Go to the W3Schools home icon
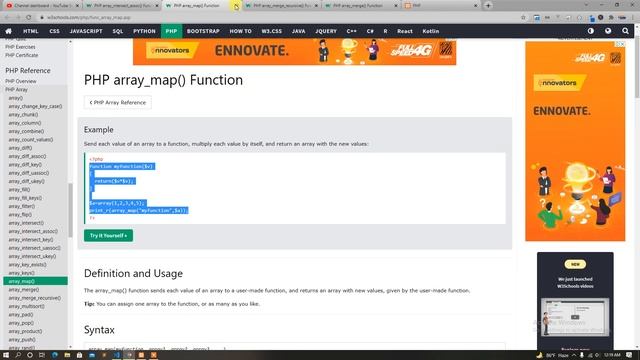 click(8, 31)
